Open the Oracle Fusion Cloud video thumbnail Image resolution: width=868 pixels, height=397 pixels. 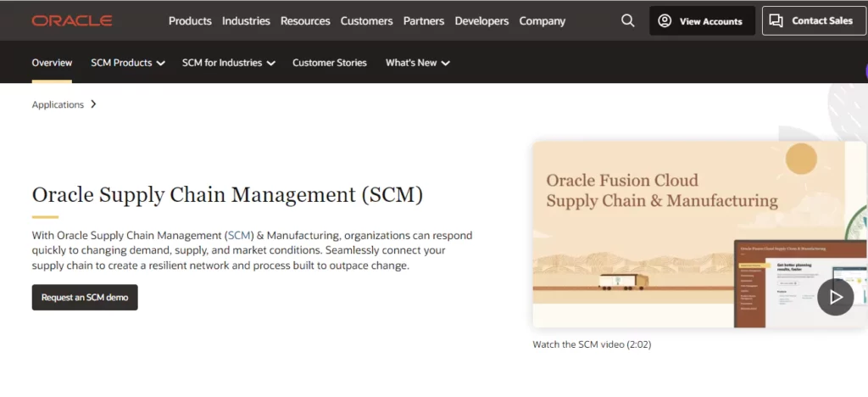pyautogui.click(x=700, y=234)
